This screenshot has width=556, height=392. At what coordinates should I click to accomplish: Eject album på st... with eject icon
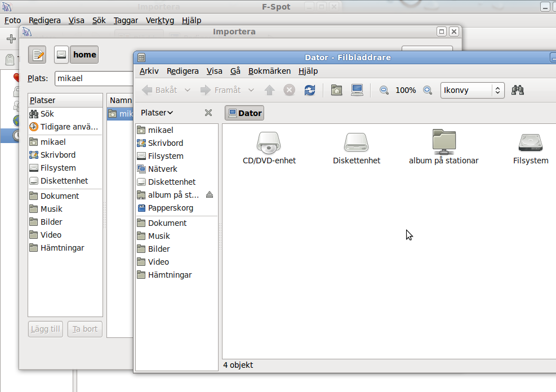tap(210, 194)
